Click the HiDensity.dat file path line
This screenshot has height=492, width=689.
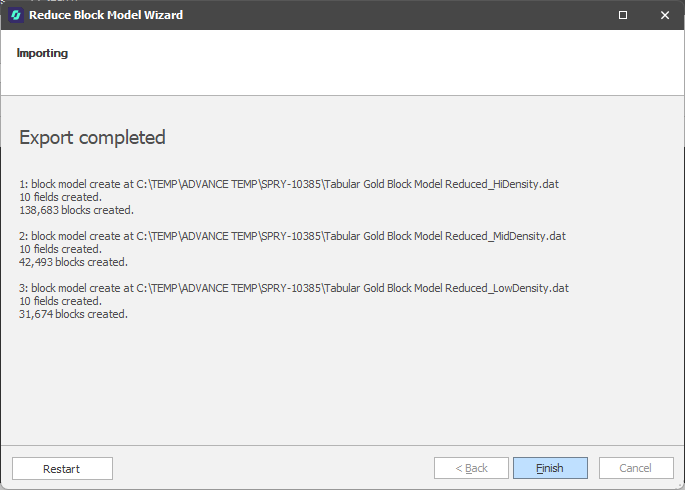[293, 184]
